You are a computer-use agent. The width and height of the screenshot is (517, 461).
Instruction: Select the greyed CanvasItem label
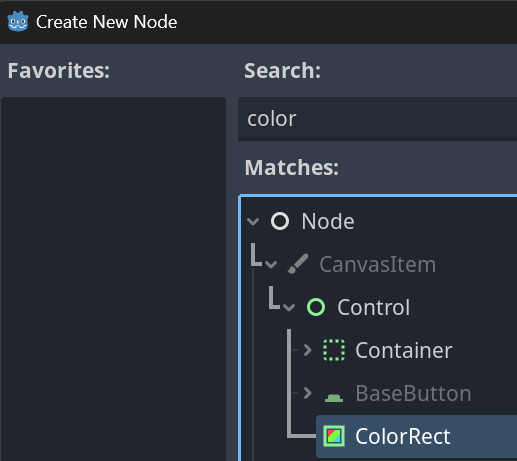[377, 265]
